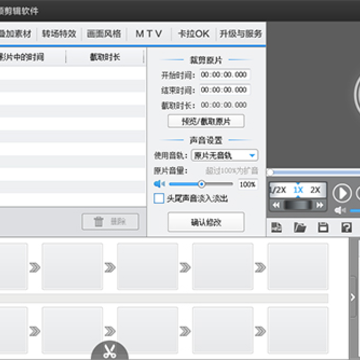Click the rewind double-arrow under the speed selector
The width and height of the screenshot is (360, 360).
tap(276, 205)
